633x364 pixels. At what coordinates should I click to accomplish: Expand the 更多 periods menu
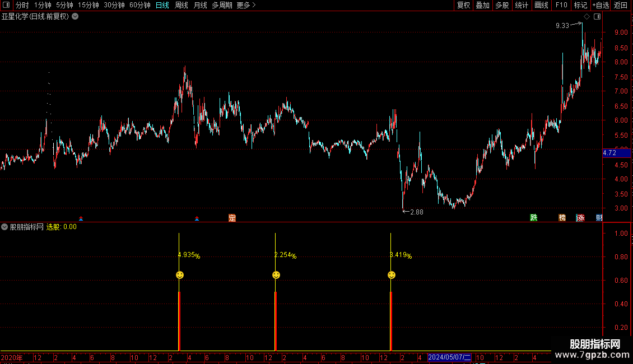pyautogui.click(x=246, y=5)
